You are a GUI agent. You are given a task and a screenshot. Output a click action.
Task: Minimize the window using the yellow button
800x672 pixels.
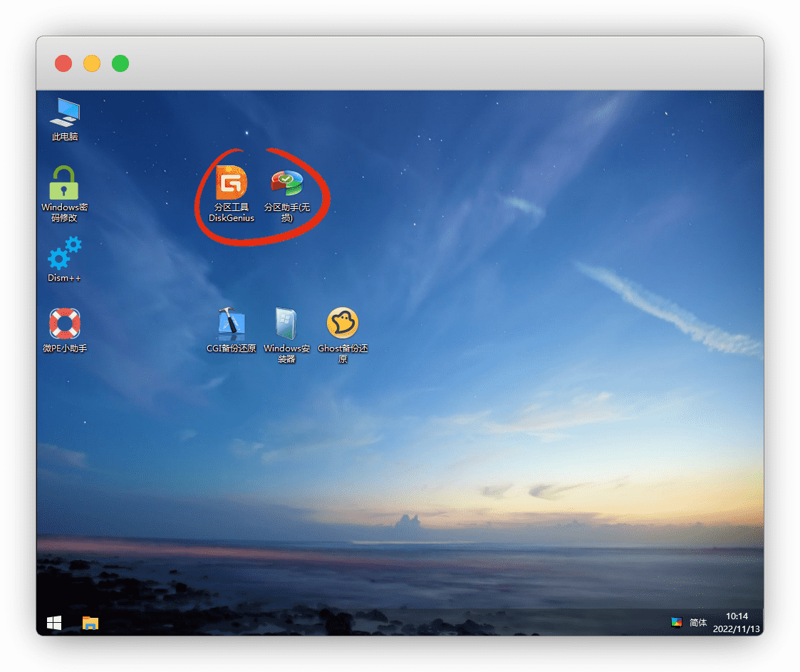92,63
